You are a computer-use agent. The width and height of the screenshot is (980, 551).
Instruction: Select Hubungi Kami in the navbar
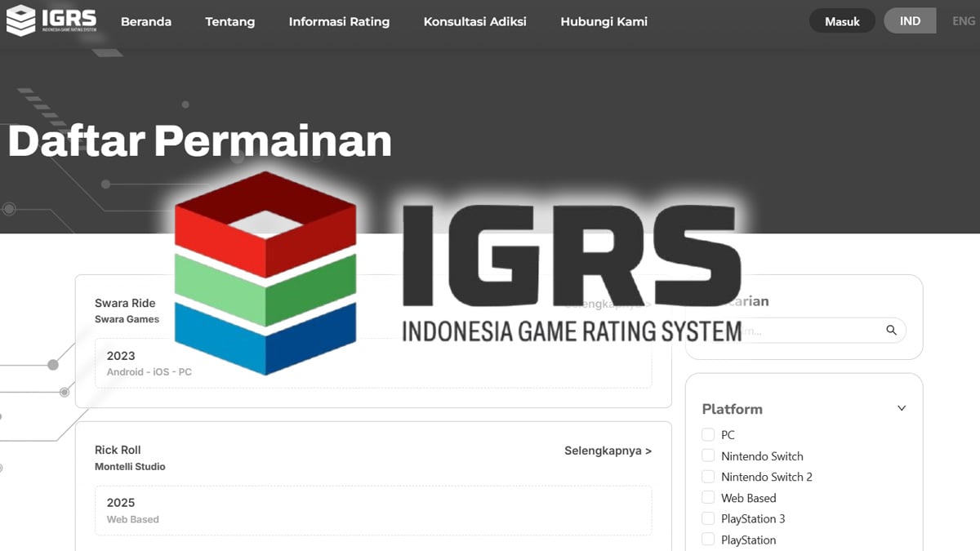tap(604, 22)
